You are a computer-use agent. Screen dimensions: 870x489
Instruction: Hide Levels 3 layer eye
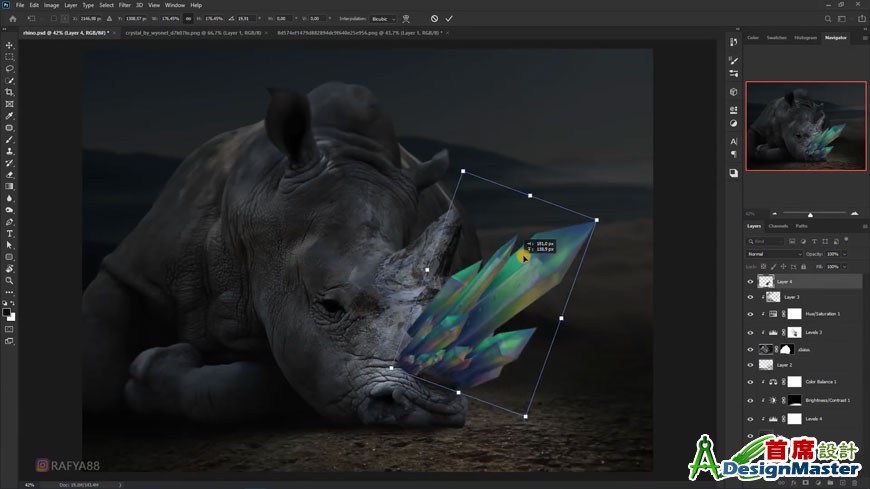click(x=750, y=332)
